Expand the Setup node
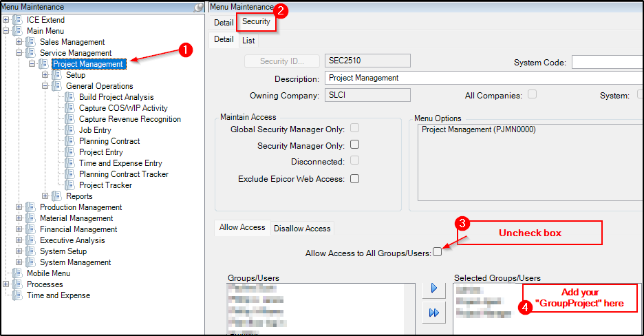The image size is (644, 336). point(45,75)
